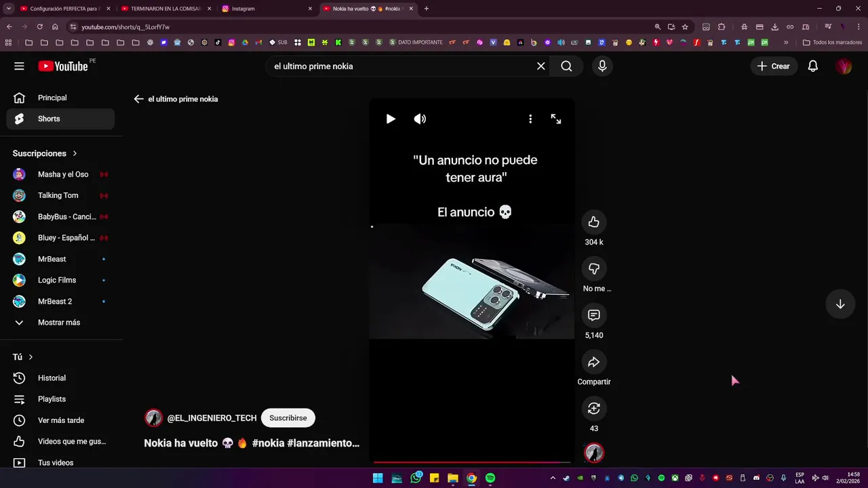Open Tus videos in the sidebar
This screenshot has width=868, height=488.
pyautogui.click(x=60, y=462)
